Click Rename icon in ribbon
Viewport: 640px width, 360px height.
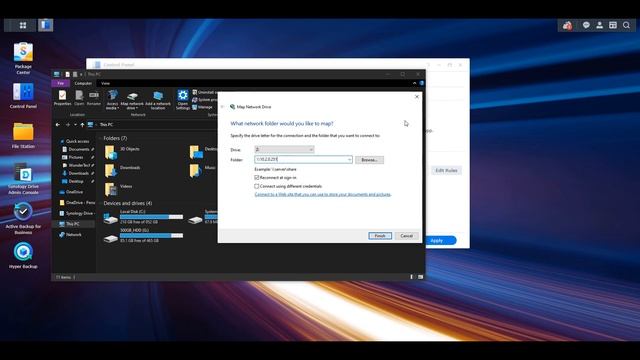(94, 98)
